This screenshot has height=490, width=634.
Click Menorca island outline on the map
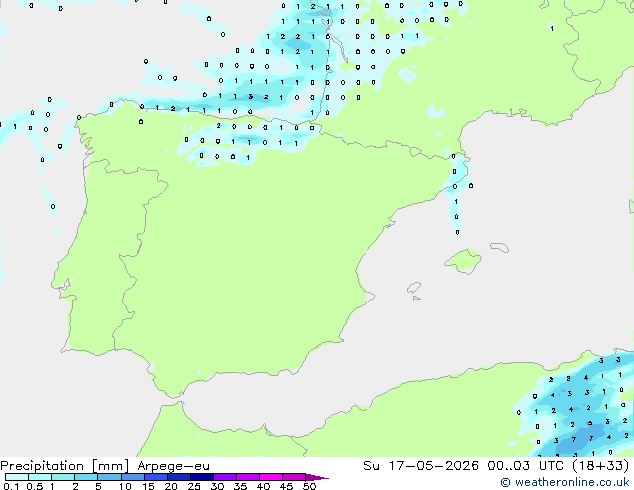coord(500,247)
